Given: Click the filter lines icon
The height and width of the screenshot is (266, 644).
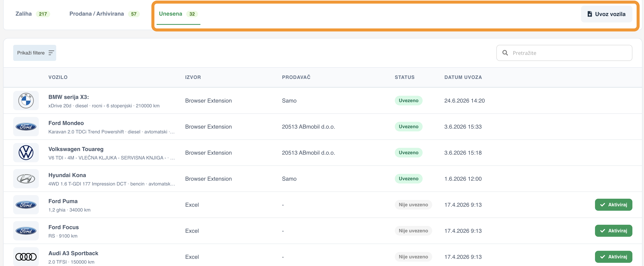Looking at the screenshot, I should click(51, 53).
